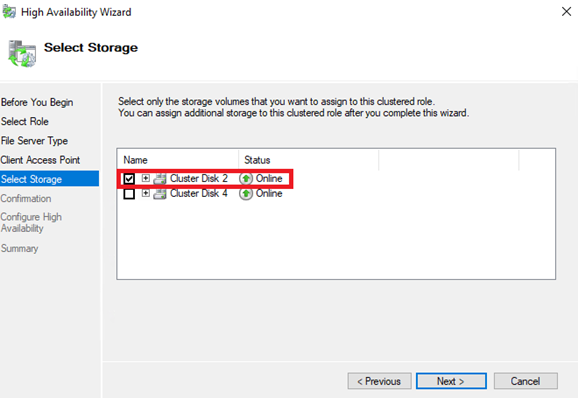Click the highlighted Select Storage step
The height and width of the screenshot is (398, 578).
click(49, 179)
